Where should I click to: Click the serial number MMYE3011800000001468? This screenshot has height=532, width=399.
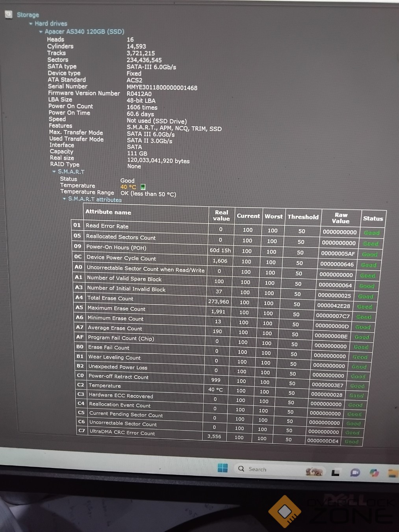click(162, 88)
